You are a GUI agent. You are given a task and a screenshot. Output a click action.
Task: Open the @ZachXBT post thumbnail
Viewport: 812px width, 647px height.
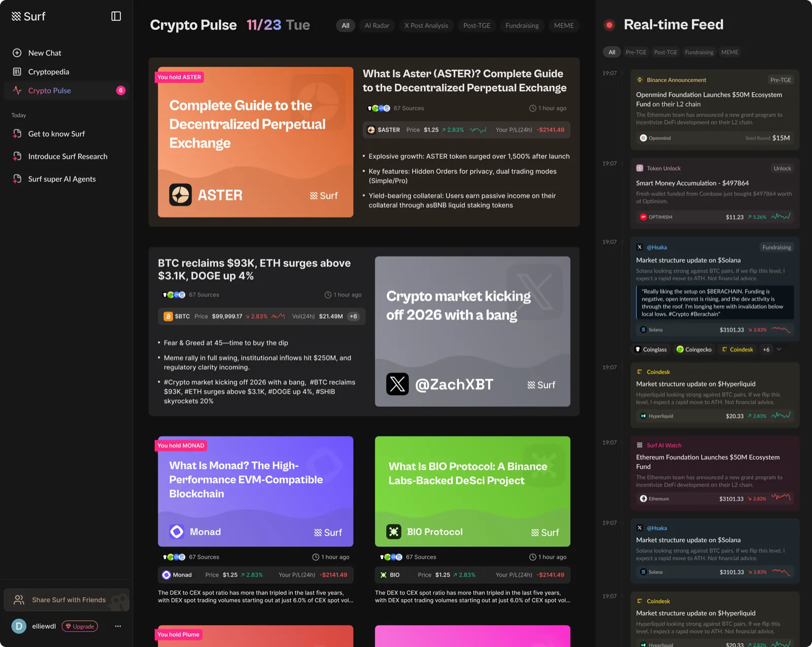pos(472,331)
